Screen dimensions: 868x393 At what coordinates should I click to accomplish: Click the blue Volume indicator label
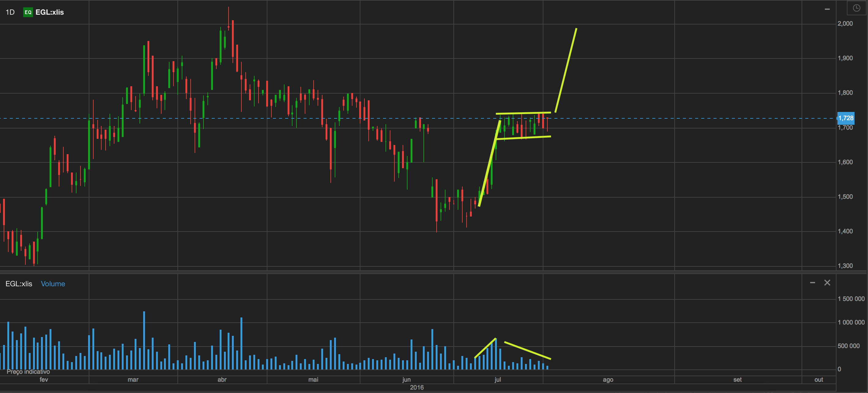click(x=53, y=284)
